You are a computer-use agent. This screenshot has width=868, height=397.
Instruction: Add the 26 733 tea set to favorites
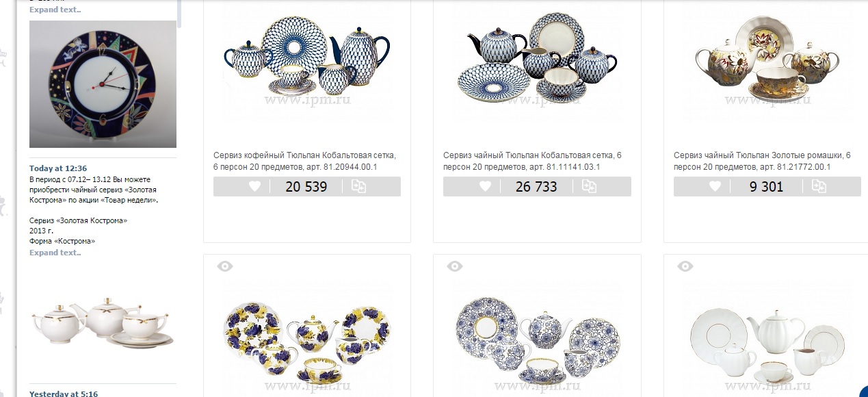pyautogui.click(x=485, y=186)
